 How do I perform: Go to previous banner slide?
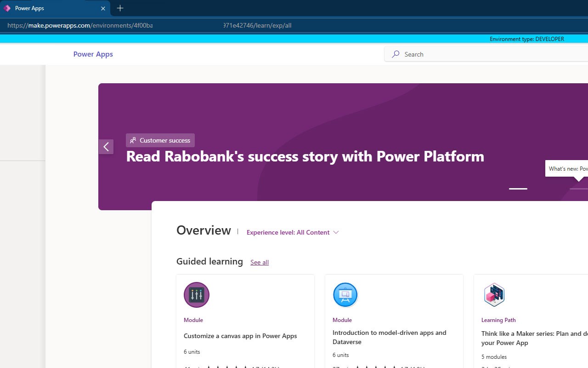pyautogui.click(x=106, y=147)
